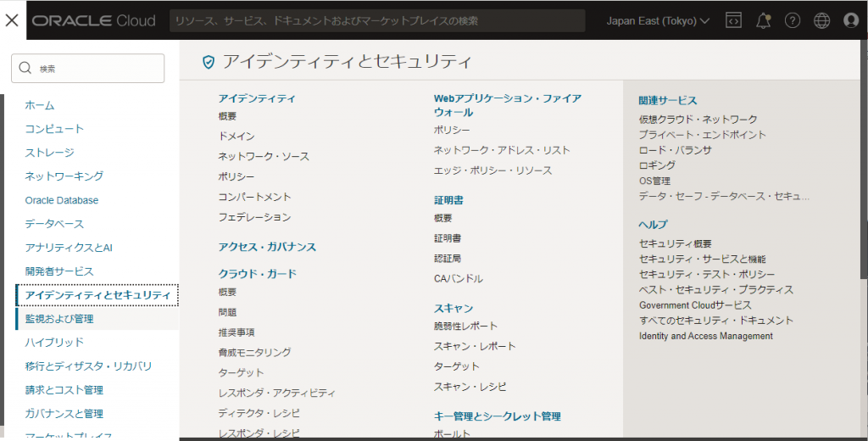Open アクセス・ガバナンス link
Screen dimensions: 868x441
pos(267,247)
